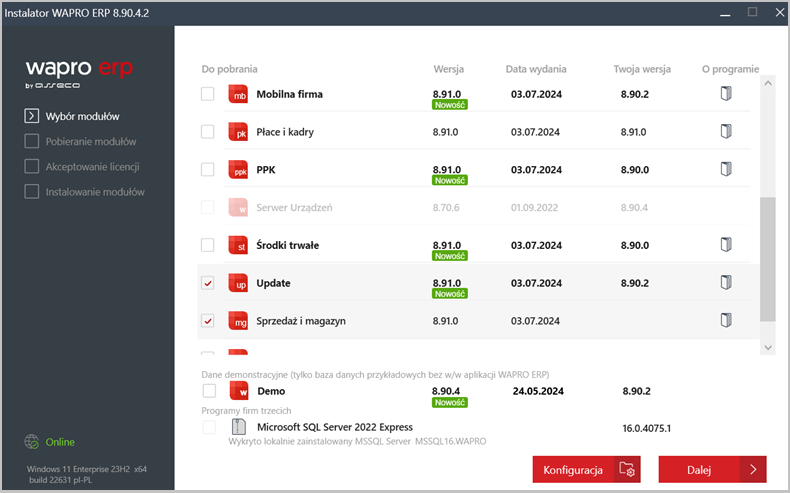The height and width of the screenshot is (493, 790).
Task: Click the Serwer Urządzeń greyed icon
Action: [x=238, y=207]
